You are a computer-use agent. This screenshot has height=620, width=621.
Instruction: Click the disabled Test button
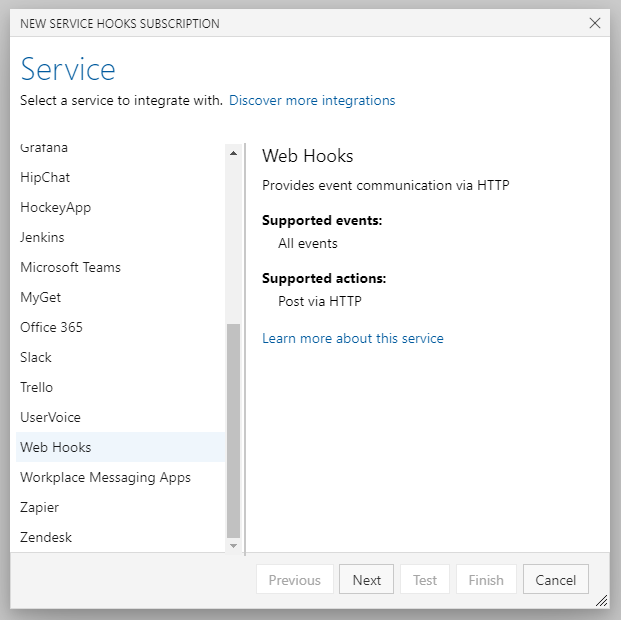(x=425, y=579)
